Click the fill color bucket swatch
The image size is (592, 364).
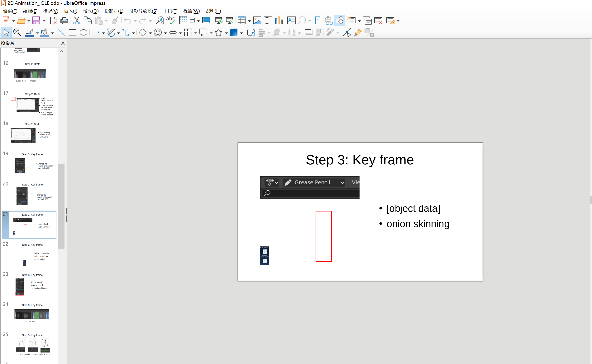point(45,32)
